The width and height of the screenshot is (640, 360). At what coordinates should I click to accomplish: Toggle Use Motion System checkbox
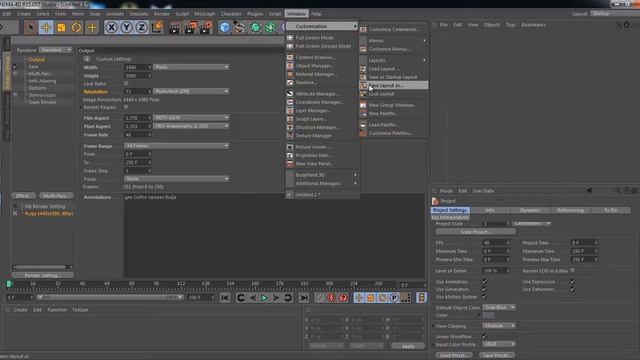[x=484, y=297]
